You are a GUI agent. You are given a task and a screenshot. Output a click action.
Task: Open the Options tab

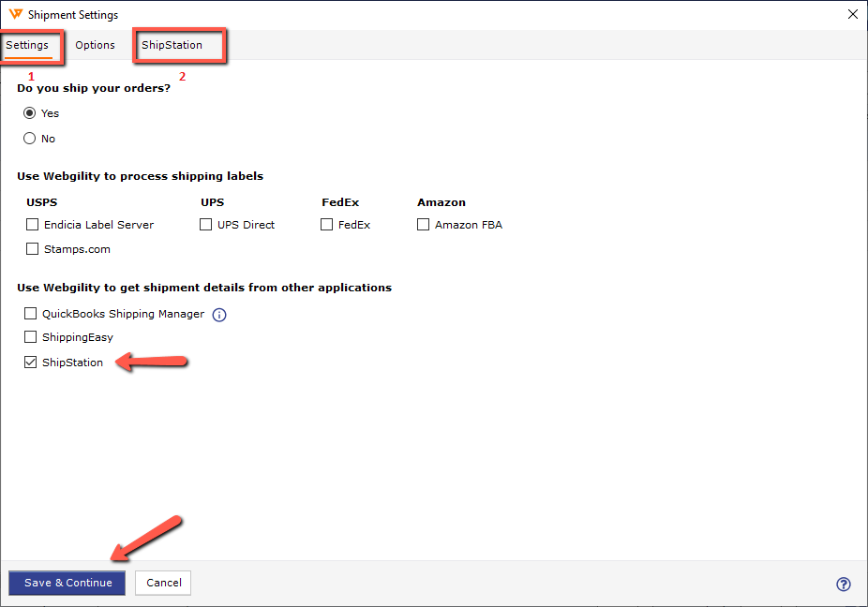click(96, 45)
